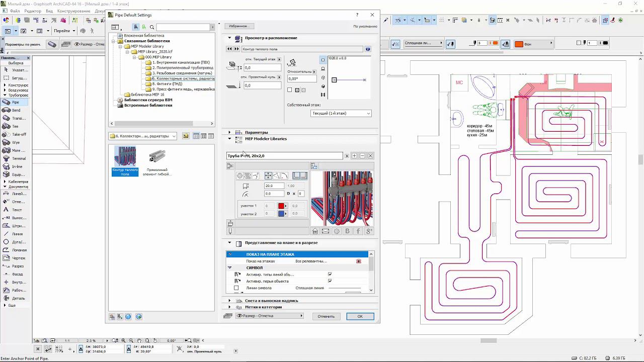Expand the 'Параметры' section
Image resolution: width=644 pixels, height=362 pixels.
229,132
